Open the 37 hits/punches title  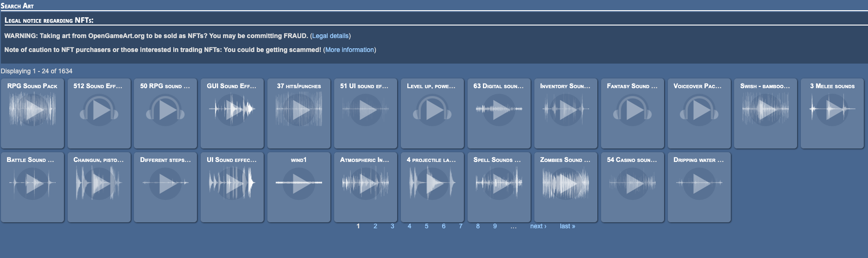click(x=299, y=86)
